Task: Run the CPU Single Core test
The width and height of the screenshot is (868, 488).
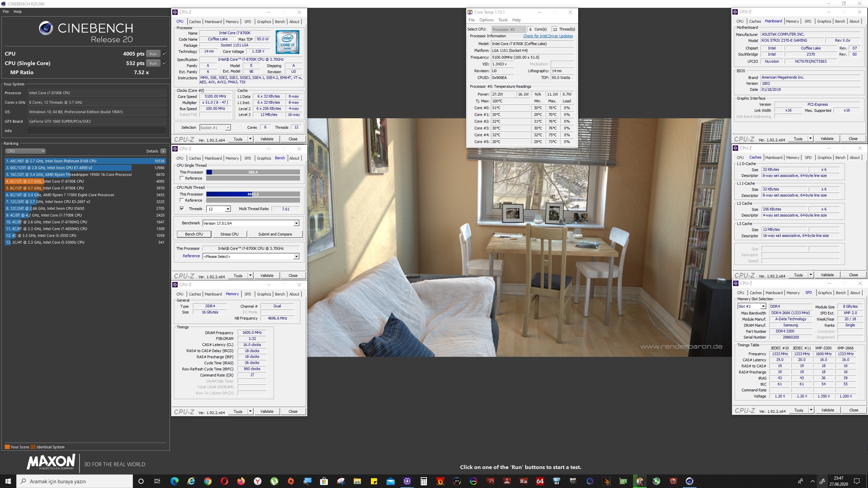Action: (153, 63)
